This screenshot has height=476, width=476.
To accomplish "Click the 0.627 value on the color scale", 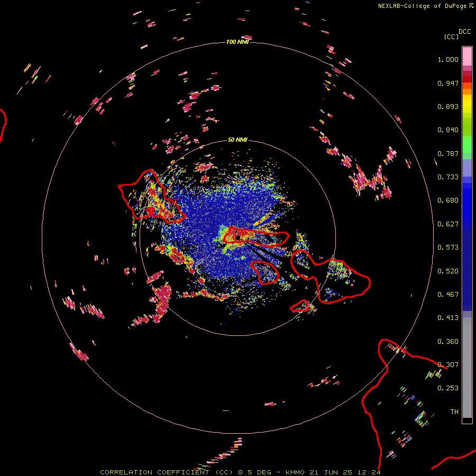I will pyautogui.click(x=448, y=224).
